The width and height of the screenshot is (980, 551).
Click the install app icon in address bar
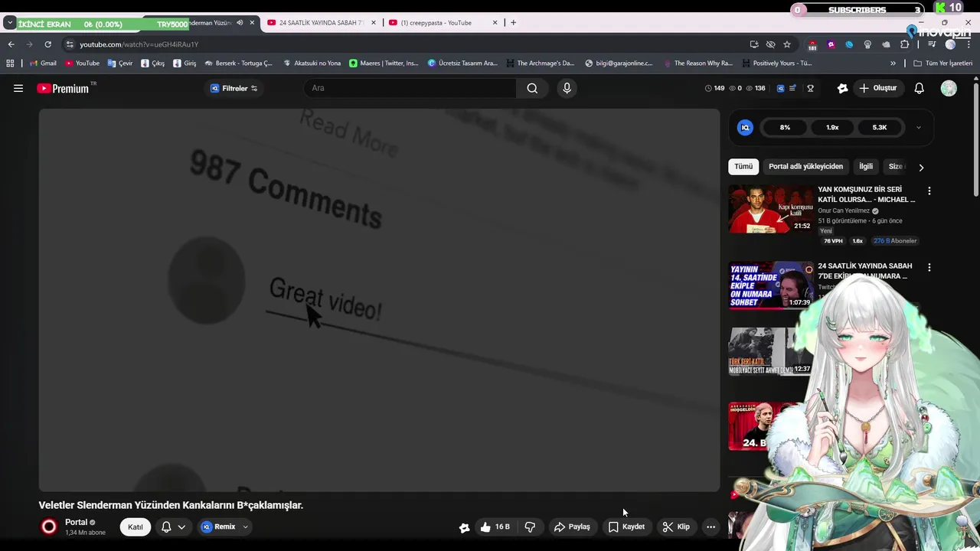click(x=754, y=44)
